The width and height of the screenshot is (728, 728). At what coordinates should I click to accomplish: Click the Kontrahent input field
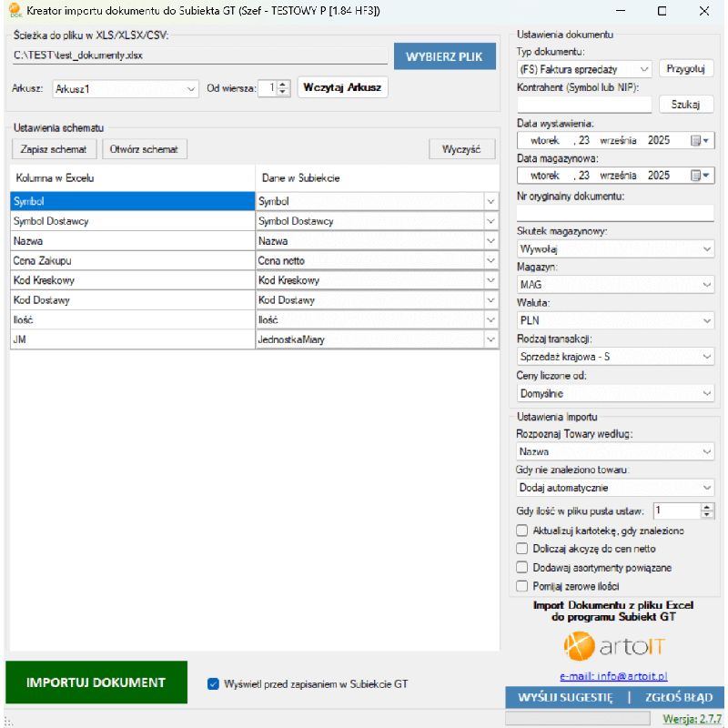click(583, 105)
